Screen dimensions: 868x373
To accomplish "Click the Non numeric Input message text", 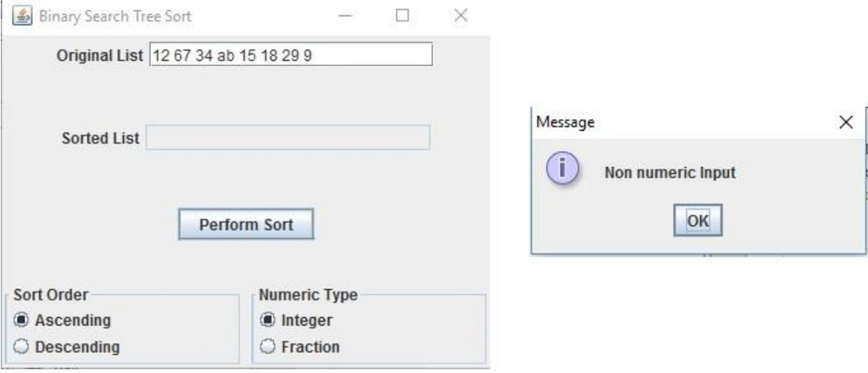I will (670, 173).
